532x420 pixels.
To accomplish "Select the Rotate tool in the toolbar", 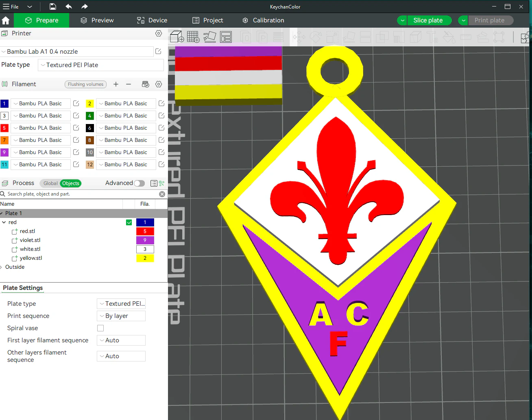I will pos(316,37).
